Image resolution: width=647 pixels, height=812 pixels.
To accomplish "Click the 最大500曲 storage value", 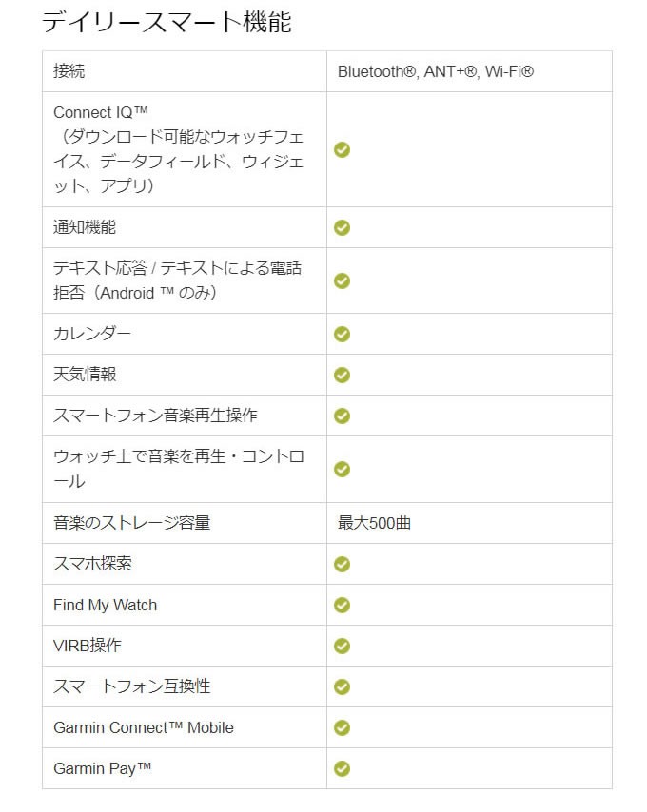I will [375, 523].
